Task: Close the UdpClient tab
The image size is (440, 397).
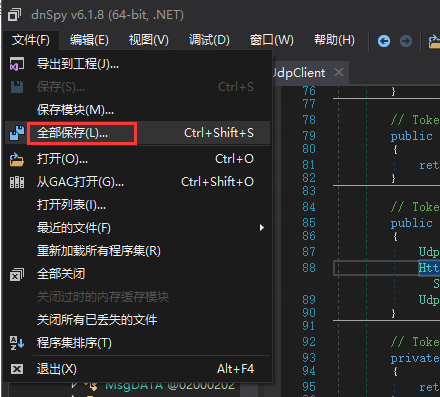Action: (x=339, y=72)
